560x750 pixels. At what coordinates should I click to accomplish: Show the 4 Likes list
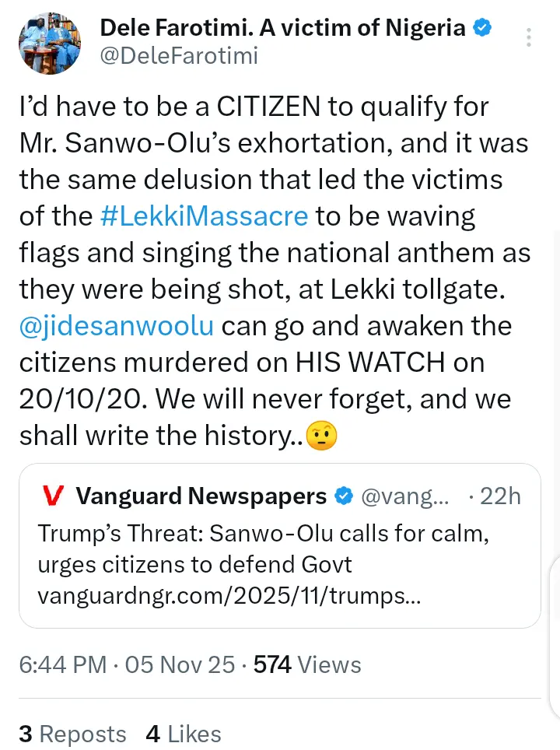(x=184, y=734)
